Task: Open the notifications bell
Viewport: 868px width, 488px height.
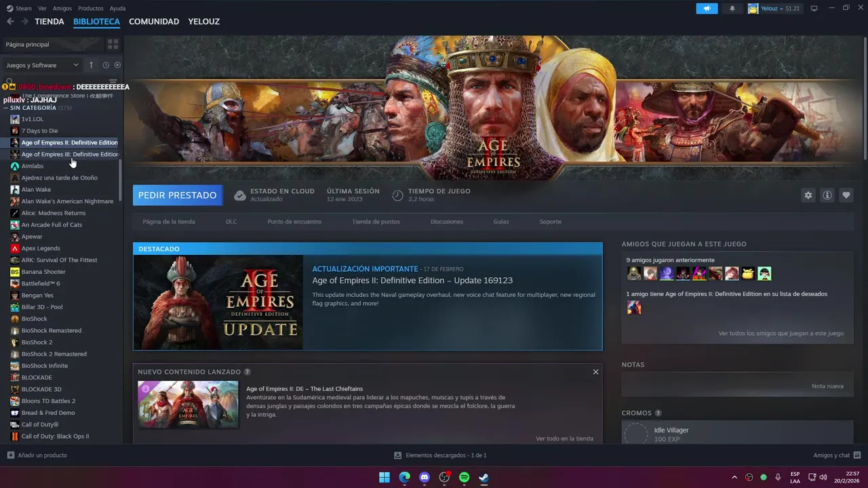Action: pyautogui.click(x=732, y=8)
